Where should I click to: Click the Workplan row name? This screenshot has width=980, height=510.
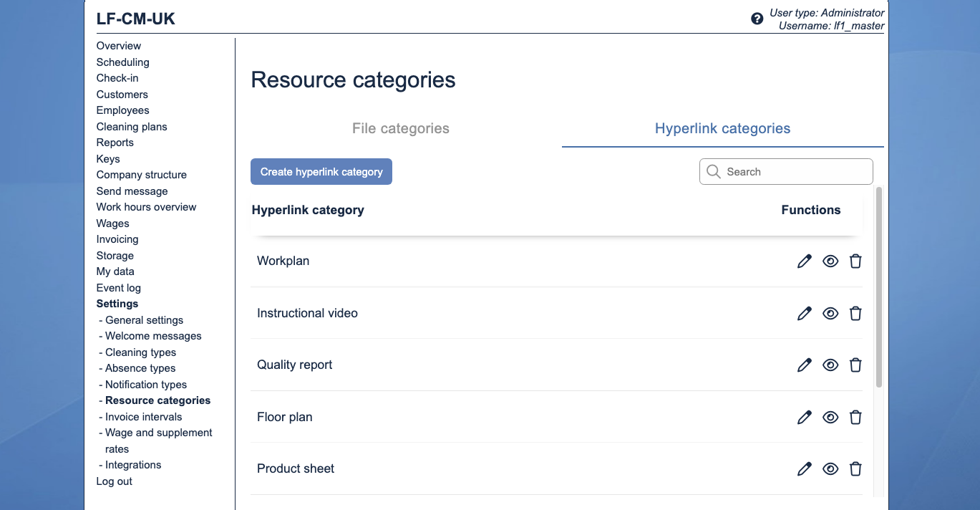pyautogui.click(x=283, y=261)
